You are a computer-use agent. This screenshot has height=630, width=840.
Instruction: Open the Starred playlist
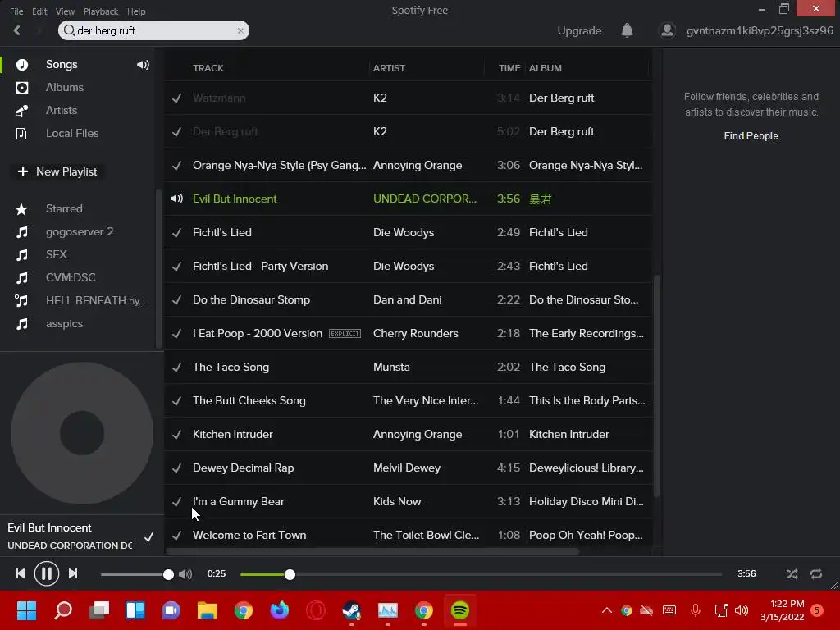[64, 209]
